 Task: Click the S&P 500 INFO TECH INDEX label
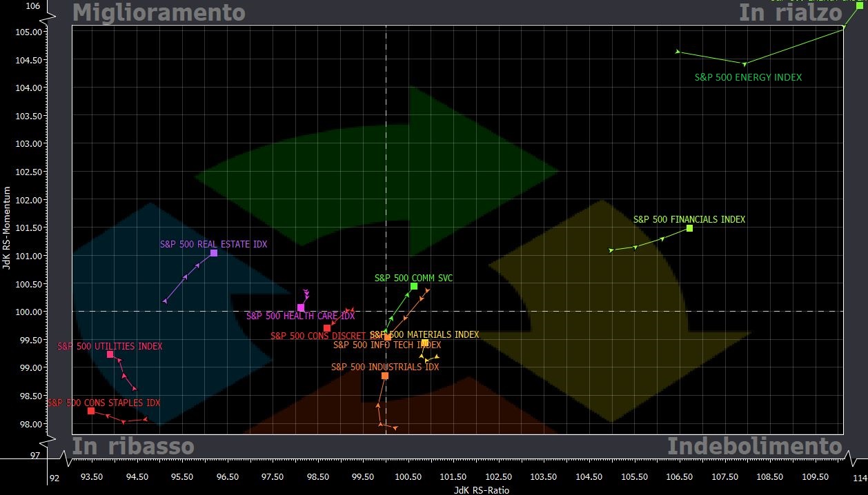click(387, 345)
